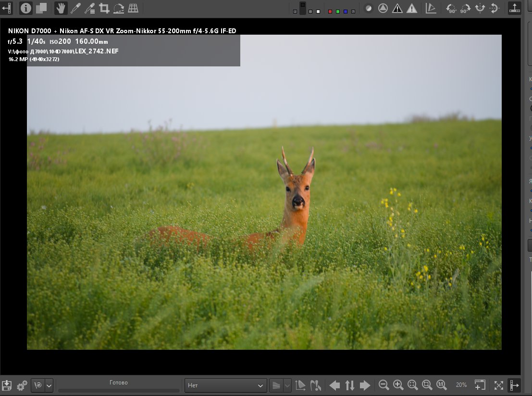Enable the focus mask preview
Viewport: 532px width, 396px height.
(x=369, y=8)
